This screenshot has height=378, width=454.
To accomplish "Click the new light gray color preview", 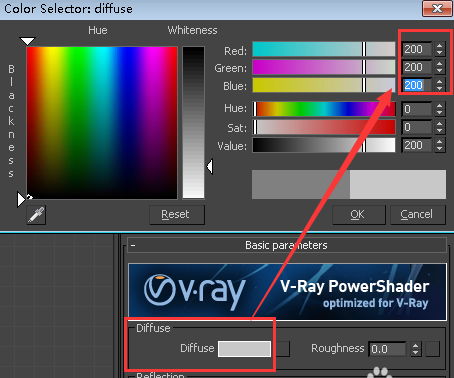I will pyautogui.click(x=398, y=184).
